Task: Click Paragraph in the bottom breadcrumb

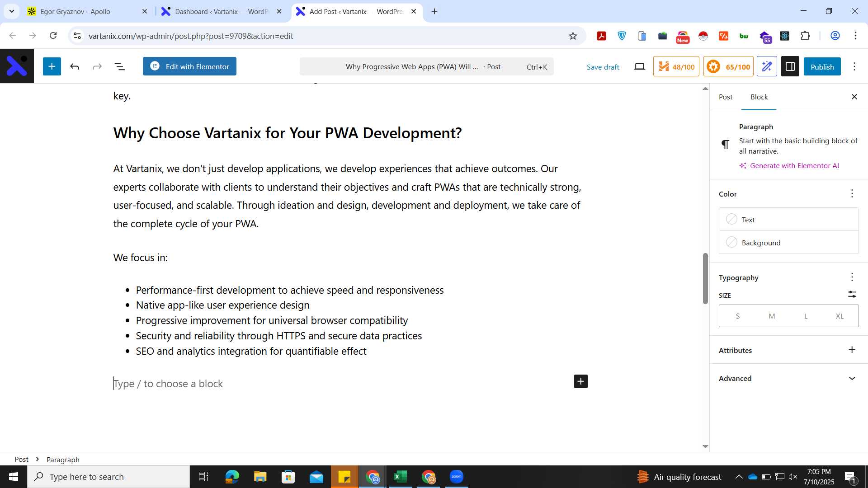Action: [x=63, y=460]
